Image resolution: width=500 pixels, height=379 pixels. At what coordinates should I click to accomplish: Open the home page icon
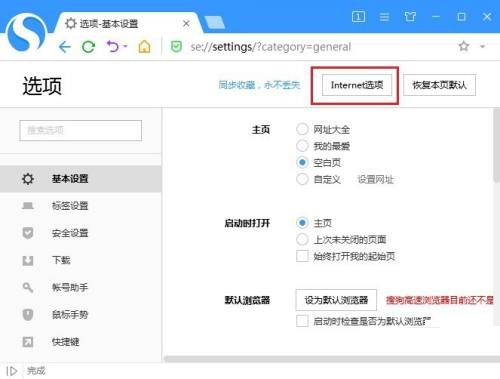coord(144,46)
